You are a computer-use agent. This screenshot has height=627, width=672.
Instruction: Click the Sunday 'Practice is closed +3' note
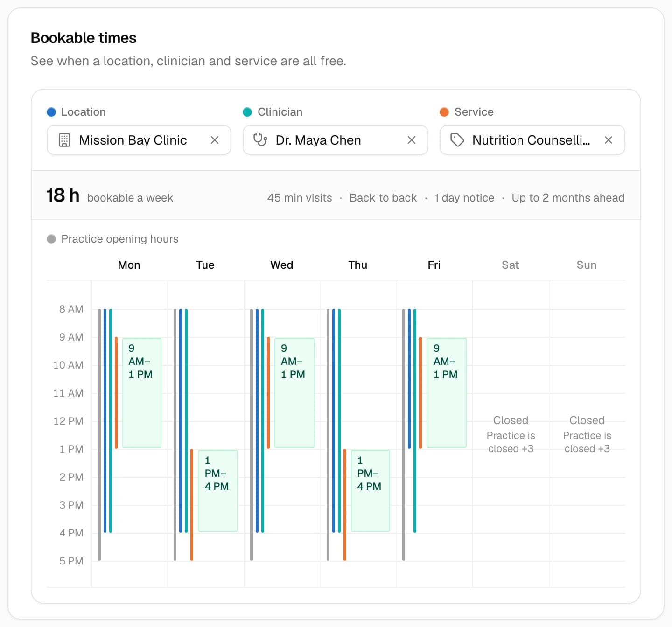point(587,442)
